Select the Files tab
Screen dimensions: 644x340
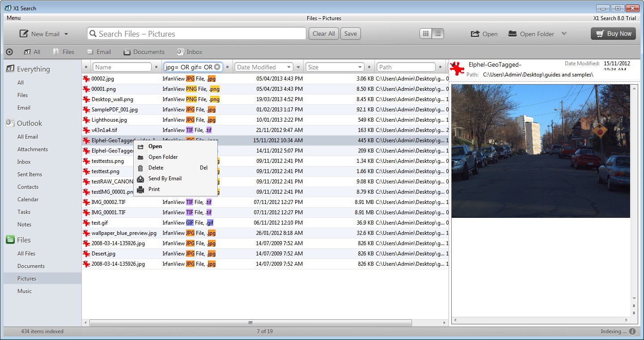click(64, 52)
